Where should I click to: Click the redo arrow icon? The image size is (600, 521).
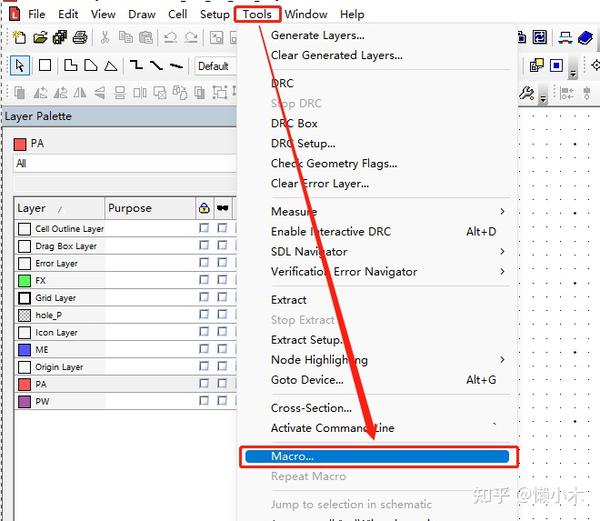coord(191,37)
